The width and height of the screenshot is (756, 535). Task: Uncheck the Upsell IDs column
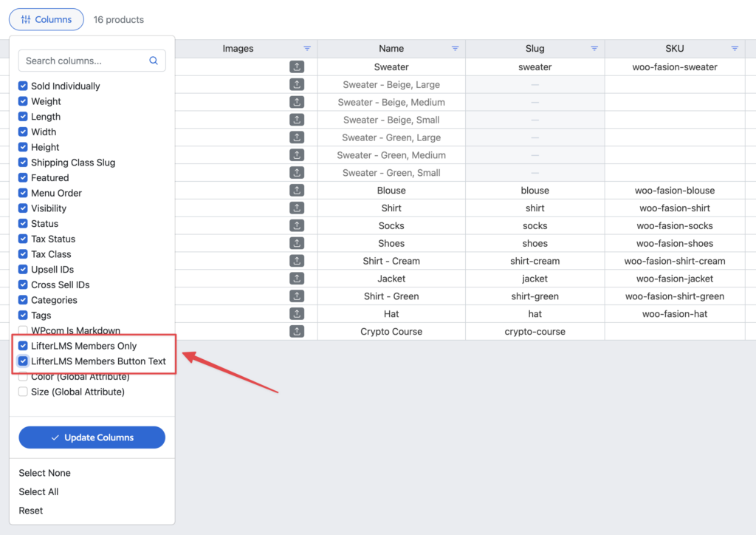pyautogui.click(x=23, y=269)
